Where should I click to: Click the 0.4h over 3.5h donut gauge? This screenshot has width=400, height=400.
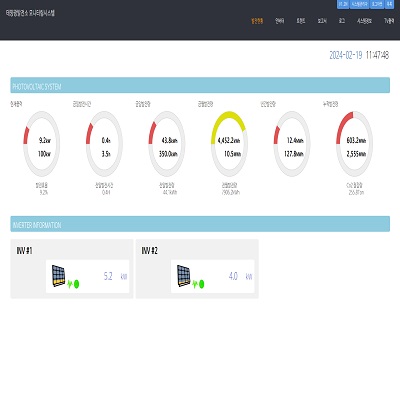click(104, 144)
